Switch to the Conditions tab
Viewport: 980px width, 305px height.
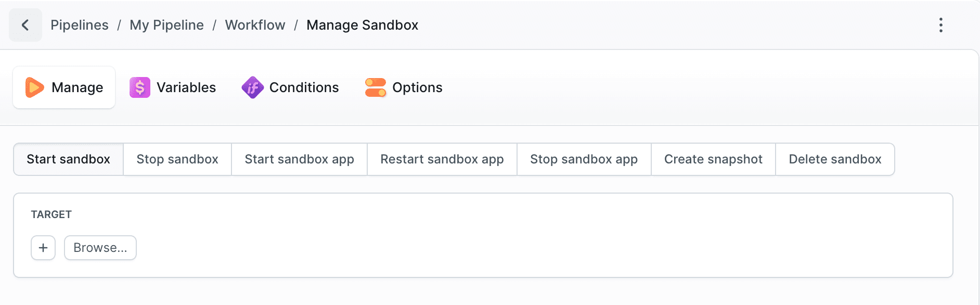click(x=304, y=87)
